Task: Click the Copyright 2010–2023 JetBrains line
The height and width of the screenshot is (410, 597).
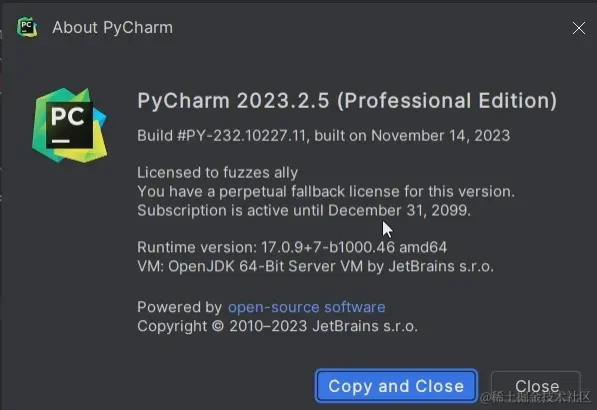Action: click(x=278, y=326)
